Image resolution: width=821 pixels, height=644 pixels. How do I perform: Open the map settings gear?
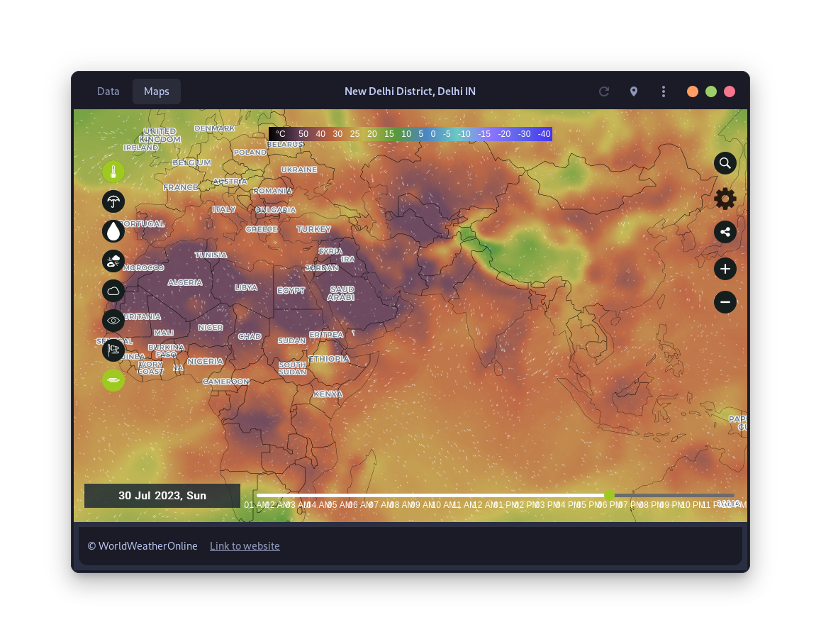[x=725, y=199]
